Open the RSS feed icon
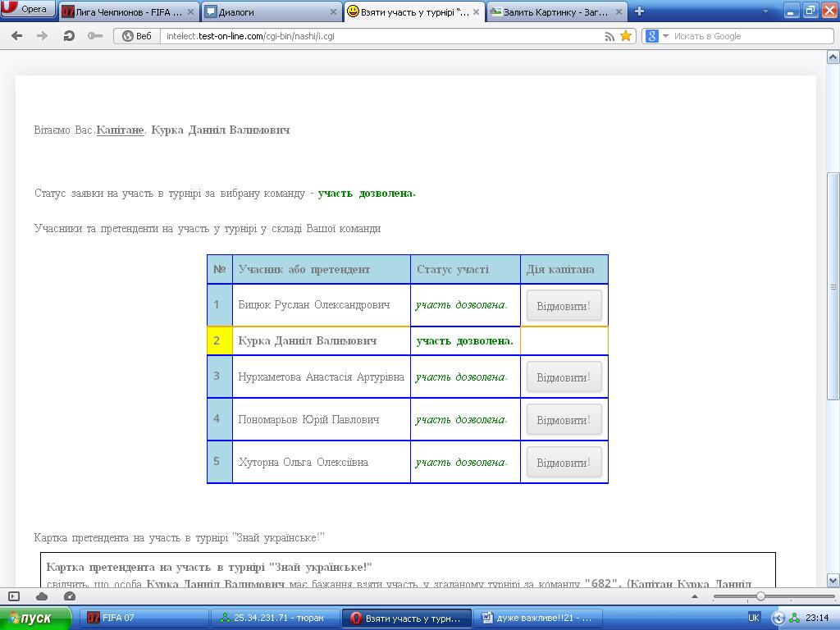The height and width of the screenshot is (630, 840). [x=609, y=36]
